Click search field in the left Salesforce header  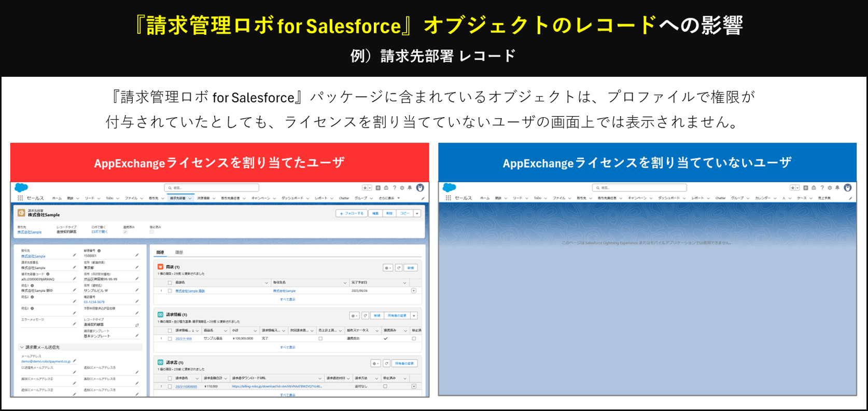(212, 188)
